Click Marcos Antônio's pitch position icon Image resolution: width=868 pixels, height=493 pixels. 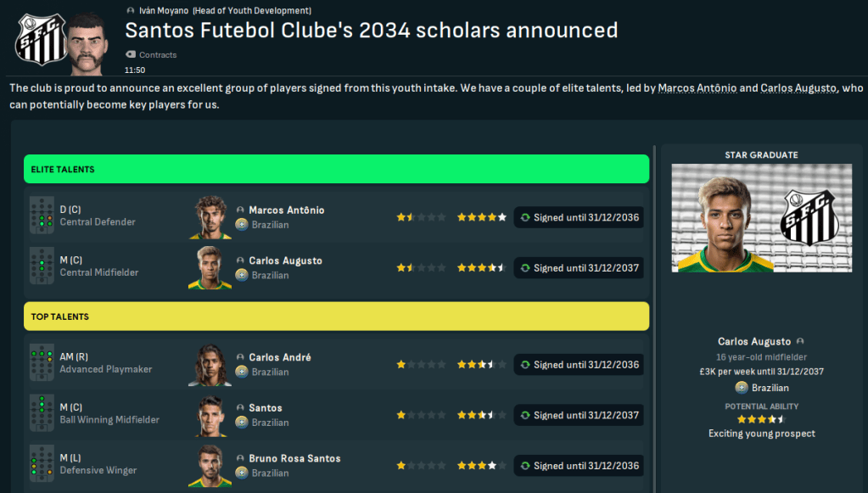point(42,216)
